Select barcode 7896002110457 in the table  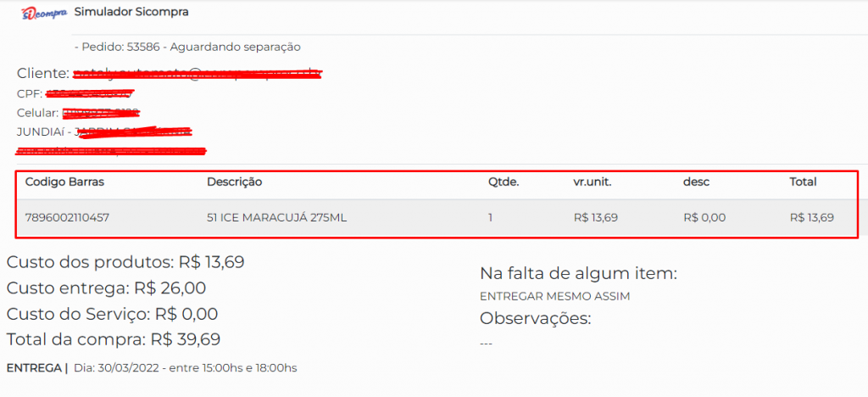[x=67, y=217]
